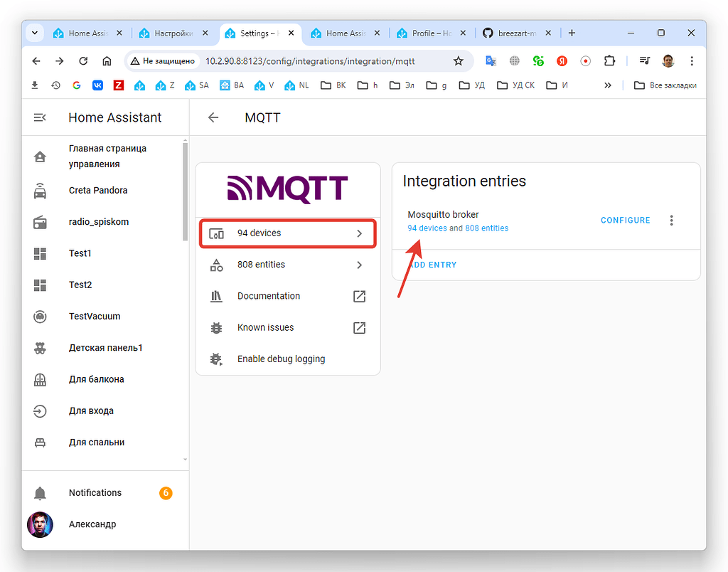Switch to the Profile browser tab
The image size is (728, 572).
[427, 33]
